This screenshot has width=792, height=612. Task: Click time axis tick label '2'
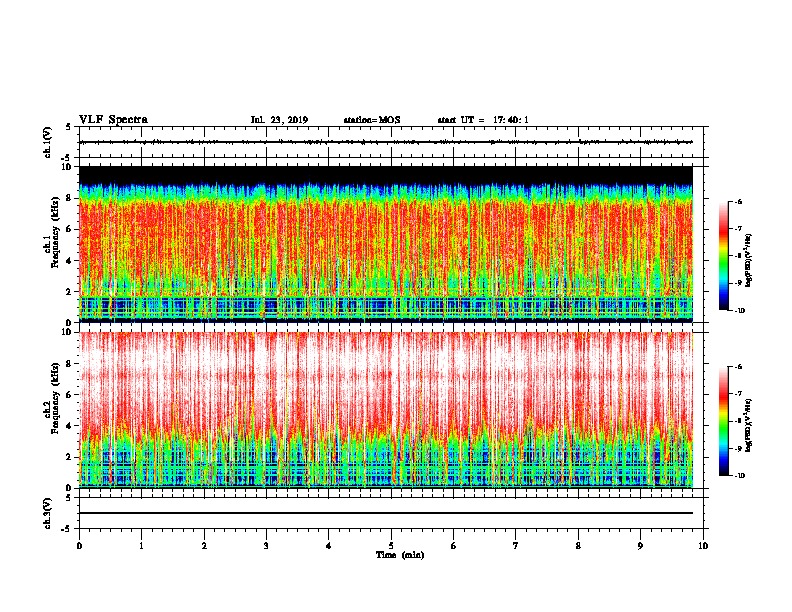[204, 546]
